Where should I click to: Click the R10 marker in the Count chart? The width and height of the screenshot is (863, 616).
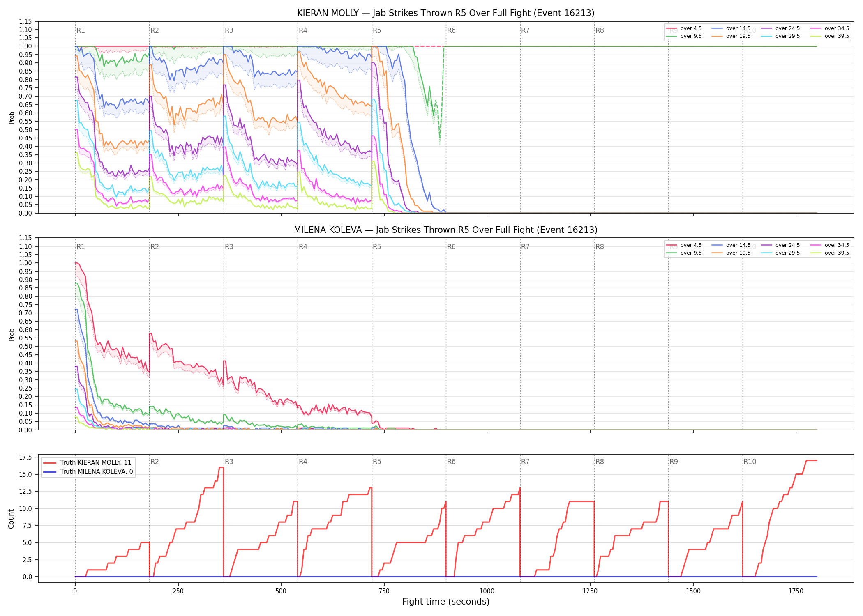point(750,462)
